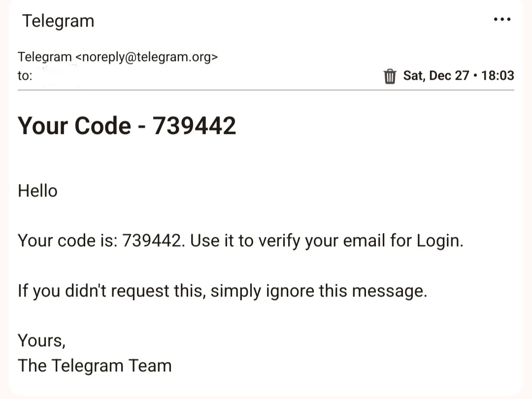
Task: Expand the sender information row
Action: tap(118, 57)
